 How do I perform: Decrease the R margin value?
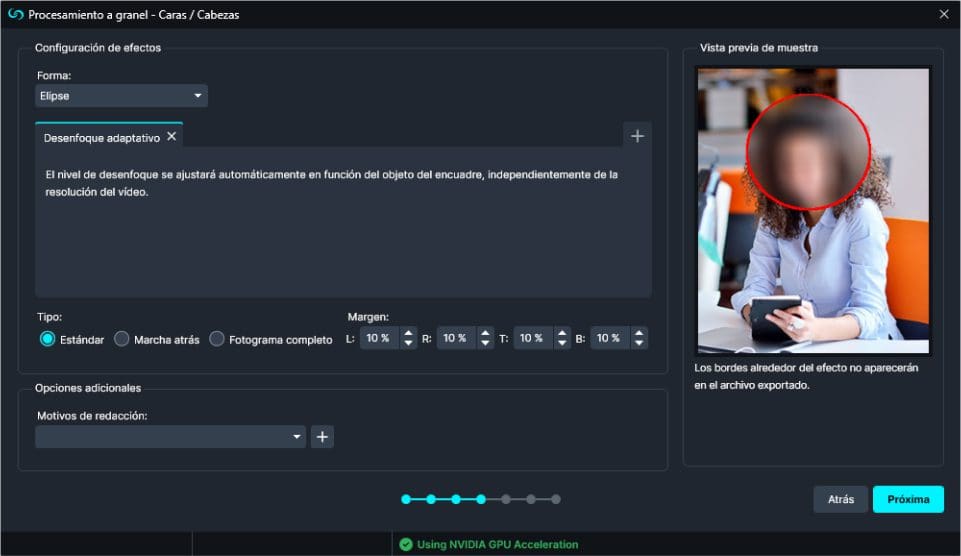click(485, 344)
